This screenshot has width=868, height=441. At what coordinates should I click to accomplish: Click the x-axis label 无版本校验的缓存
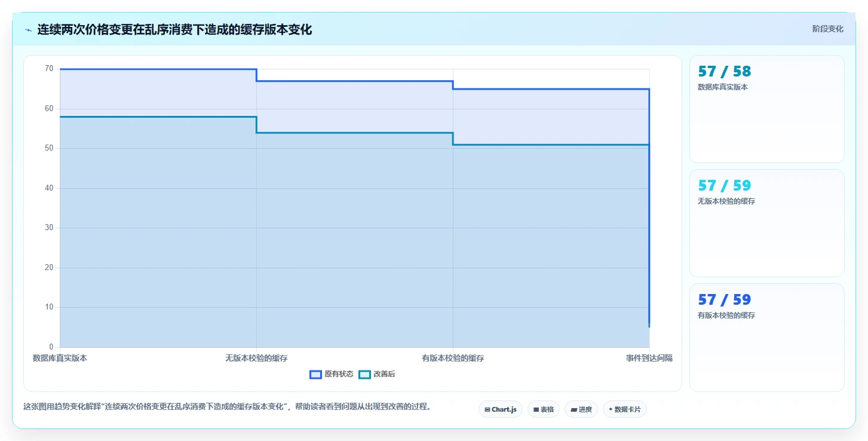pyautogui.click(x=256, y=359)
